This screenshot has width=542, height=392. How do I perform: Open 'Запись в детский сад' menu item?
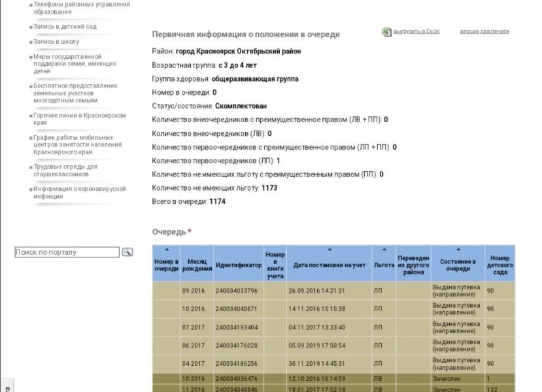click(x=65, y=27)
